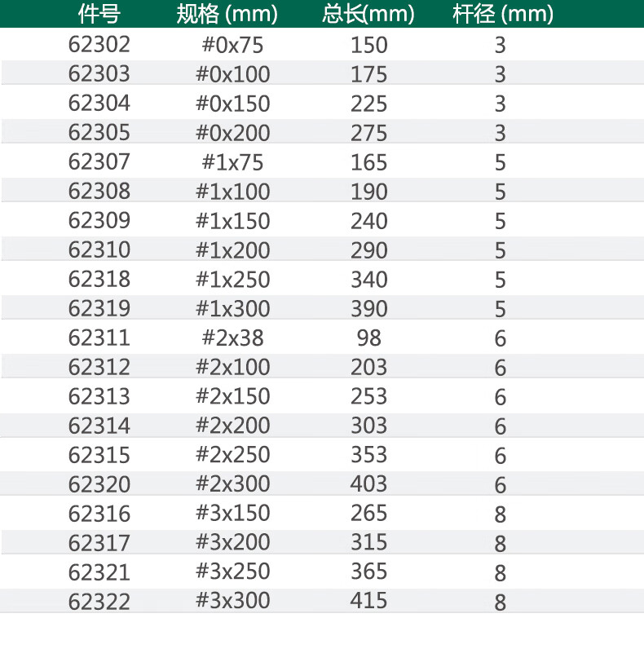
Task: Click the 件号 column header
Action: point(99,14)
